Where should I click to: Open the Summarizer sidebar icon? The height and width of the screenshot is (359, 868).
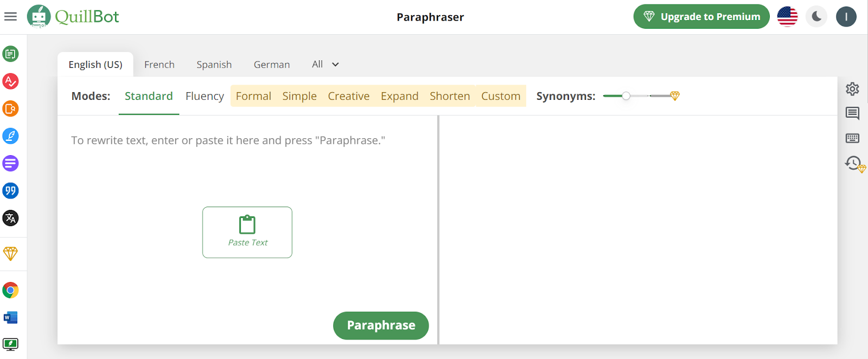tap(10, 163)
